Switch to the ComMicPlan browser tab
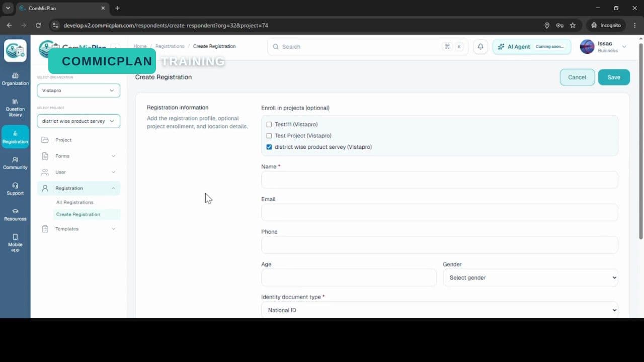Screen dimensions: 644x362 coord(62,8)
